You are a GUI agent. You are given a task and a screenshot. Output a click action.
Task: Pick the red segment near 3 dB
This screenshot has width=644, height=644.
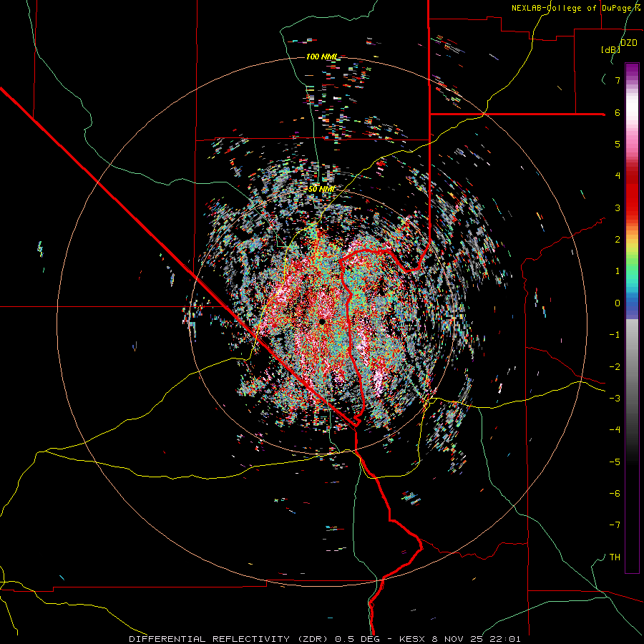[x=632, y=201]
